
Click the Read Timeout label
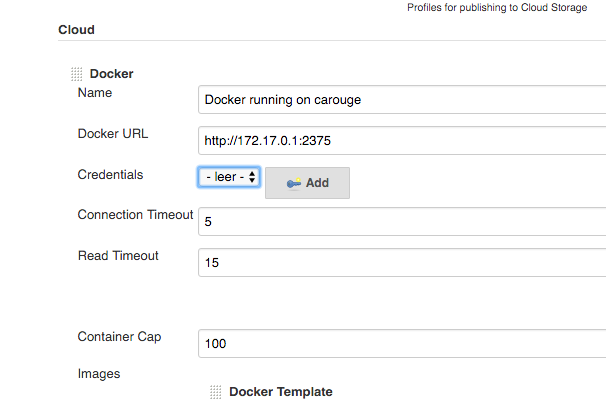(118, 256)
